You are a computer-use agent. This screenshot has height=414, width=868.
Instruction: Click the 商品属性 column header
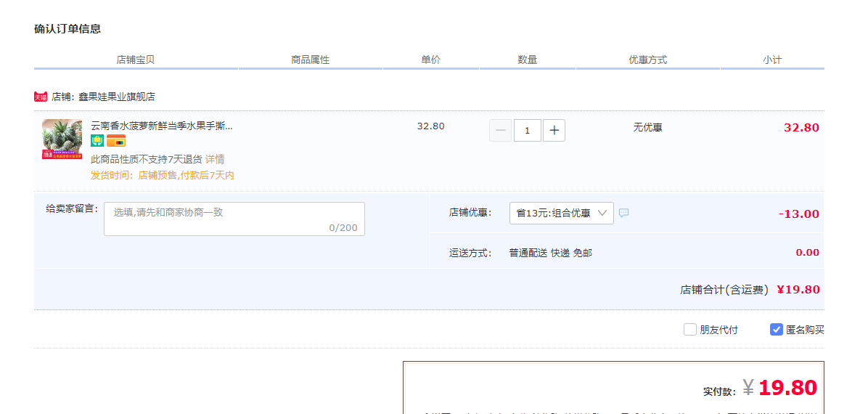pos(311,60)
